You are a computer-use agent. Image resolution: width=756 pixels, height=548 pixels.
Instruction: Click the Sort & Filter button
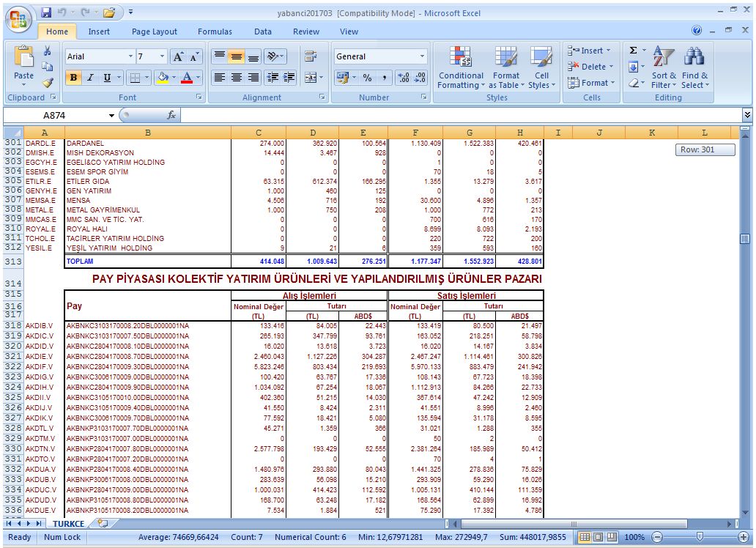[664, 67]
